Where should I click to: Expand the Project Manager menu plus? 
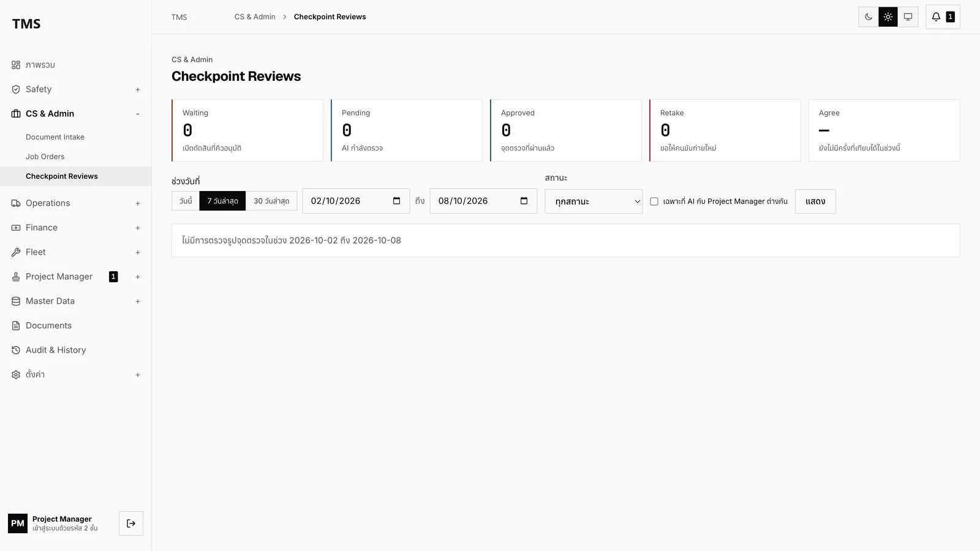(x=138, y=277)
